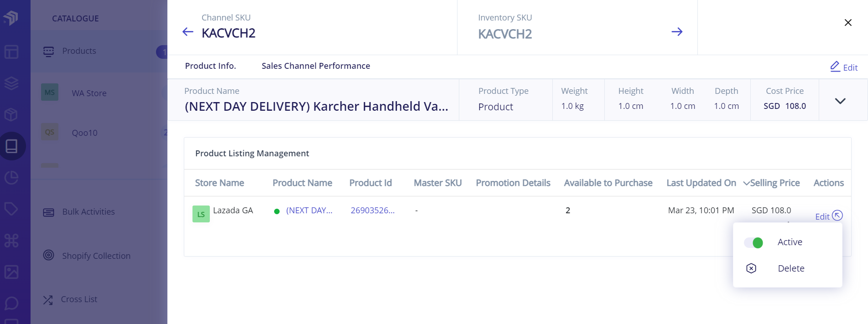Close the product detail panel
The width and height of the screenshot is (868, 324).
(848, 22)
